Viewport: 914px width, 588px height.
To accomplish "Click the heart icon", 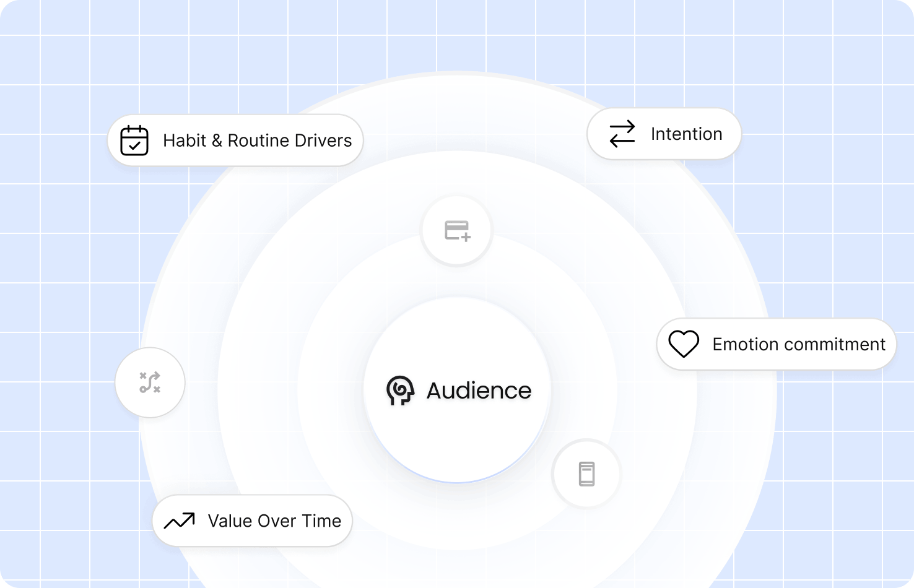I will point(684,344).
